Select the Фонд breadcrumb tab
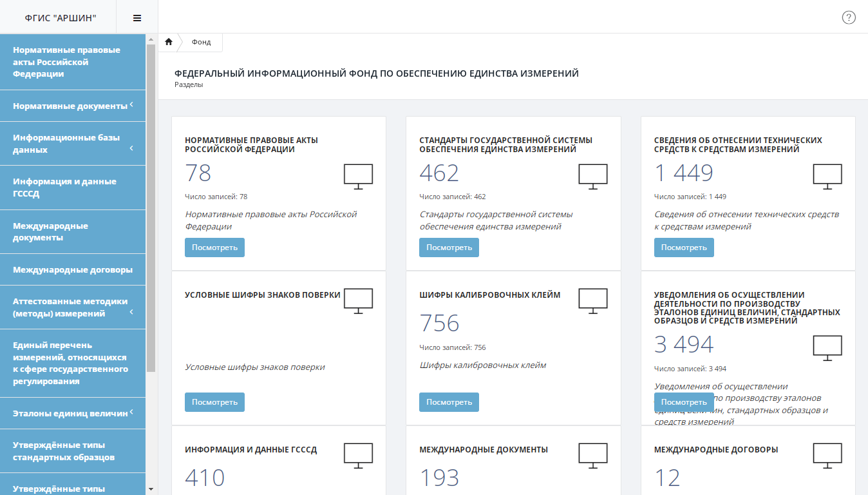 (x=201, y=42)
